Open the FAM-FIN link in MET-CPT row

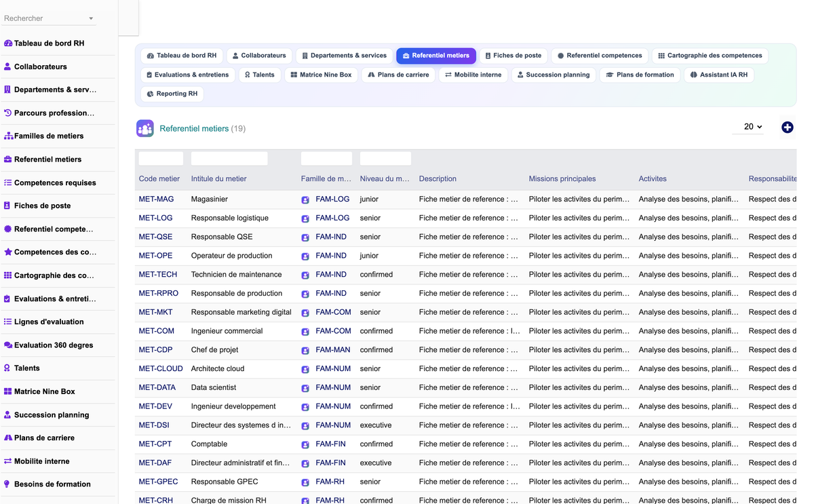[330, 444]
